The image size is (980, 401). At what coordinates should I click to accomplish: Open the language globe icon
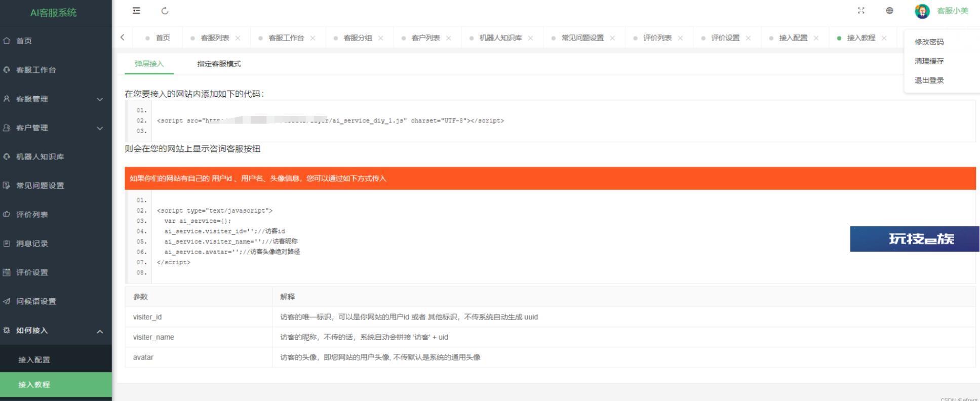(x=889, y=11)
